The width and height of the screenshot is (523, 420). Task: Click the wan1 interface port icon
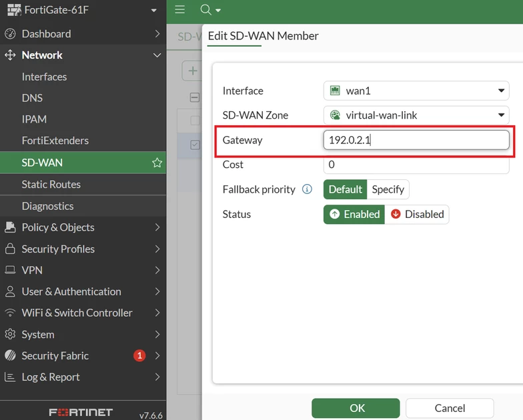(335, 91)
